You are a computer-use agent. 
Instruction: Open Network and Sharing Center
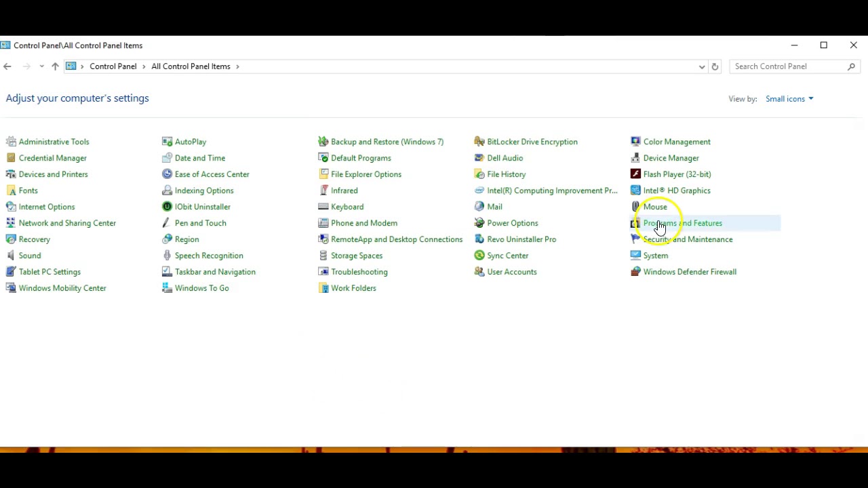pos(67,223)
